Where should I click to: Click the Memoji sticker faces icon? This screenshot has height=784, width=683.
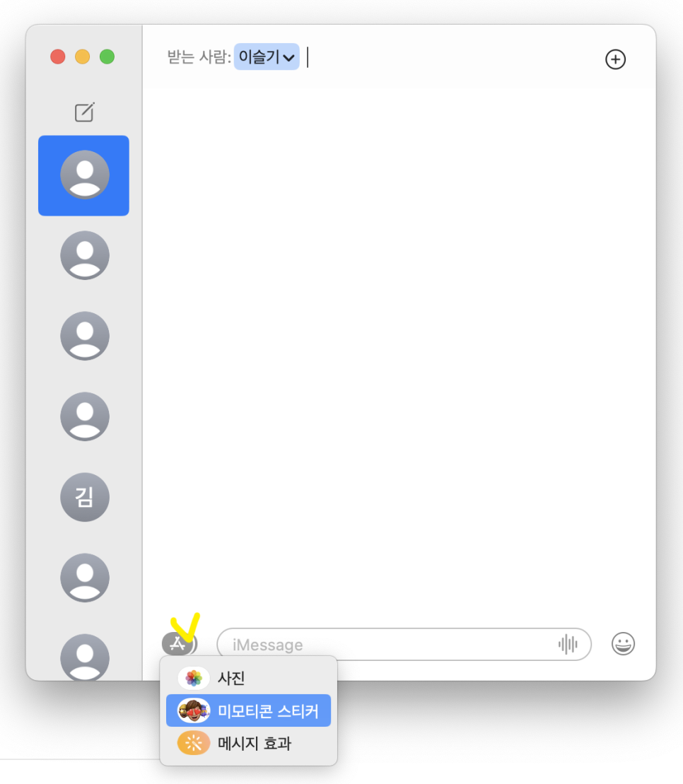[194, 710]
